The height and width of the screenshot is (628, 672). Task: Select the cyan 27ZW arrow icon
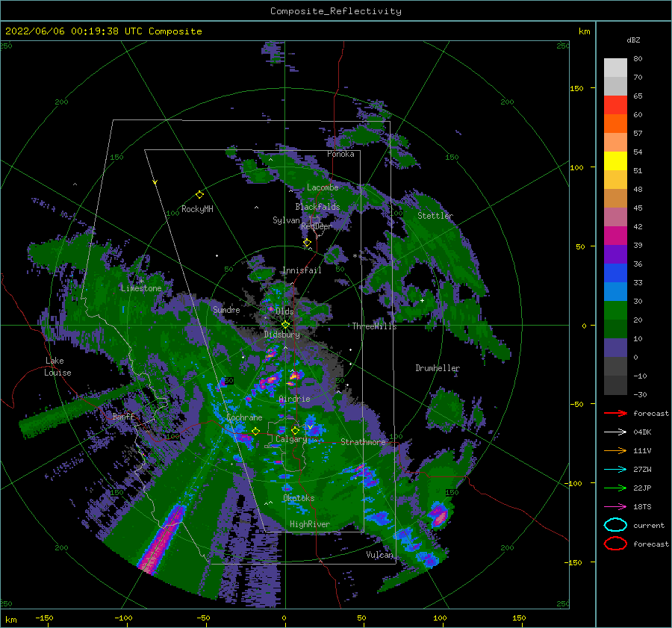pyautogui.click(x=615, y=470)
